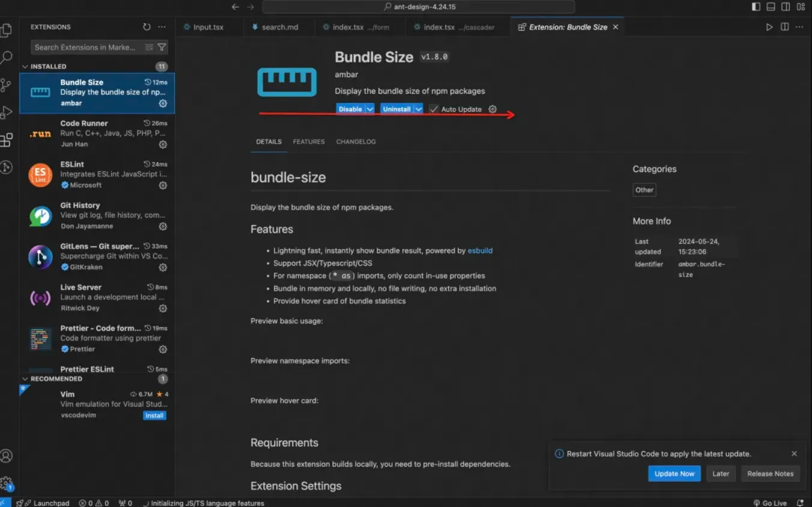The image size is (812, 507).
Task: Click Update Now in the notification
Action: click(674, 474)
